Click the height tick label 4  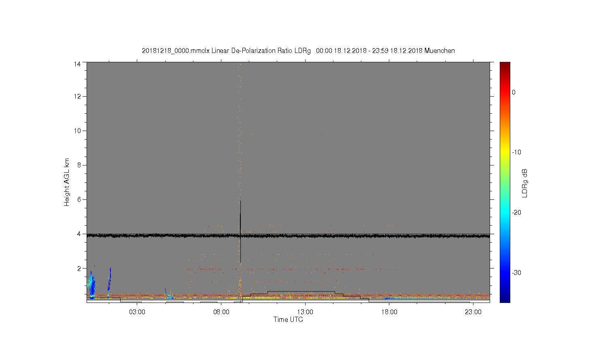tap(79, 234)
